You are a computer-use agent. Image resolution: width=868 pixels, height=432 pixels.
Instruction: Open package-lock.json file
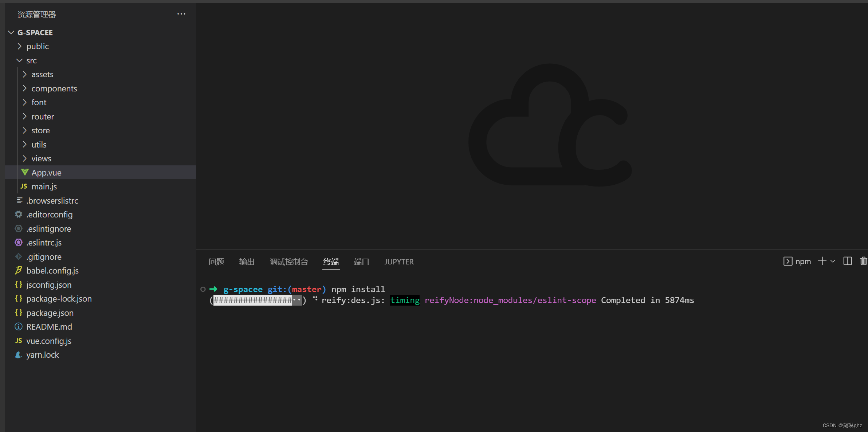tap(100, 299)
